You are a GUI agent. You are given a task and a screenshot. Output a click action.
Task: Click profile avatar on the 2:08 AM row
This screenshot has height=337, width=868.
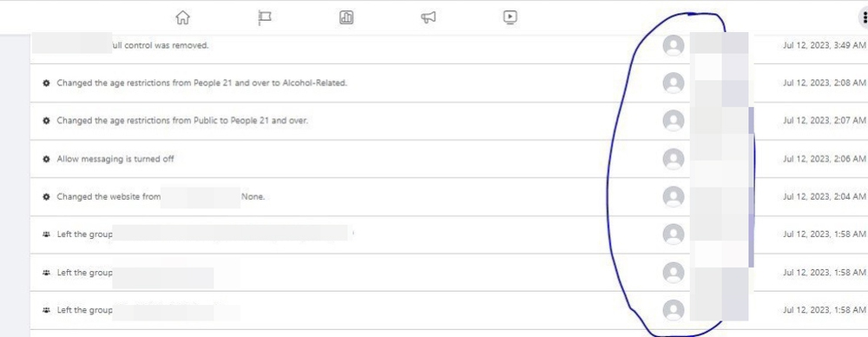point(674,83)
